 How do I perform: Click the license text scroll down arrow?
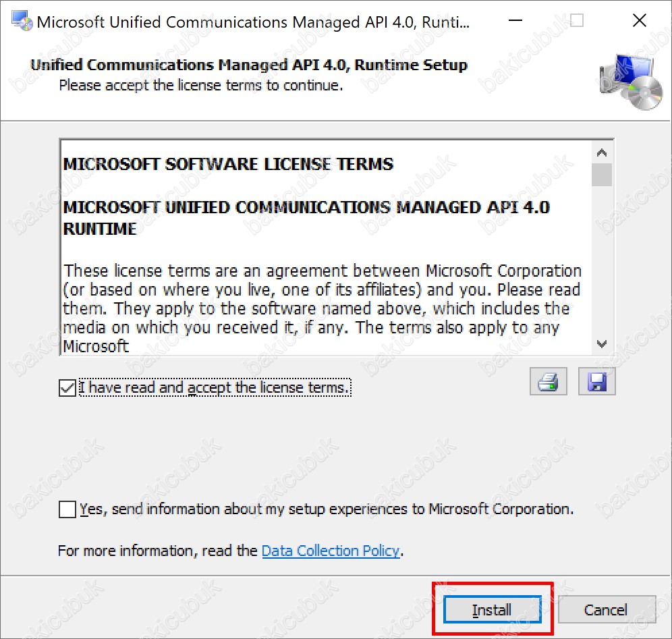602,343
